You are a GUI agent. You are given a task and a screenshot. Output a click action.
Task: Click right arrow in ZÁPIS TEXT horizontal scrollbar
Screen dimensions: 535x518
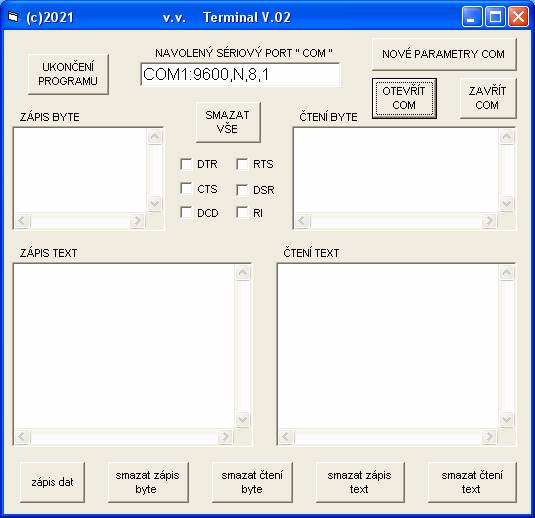click(x=225, y=436)
